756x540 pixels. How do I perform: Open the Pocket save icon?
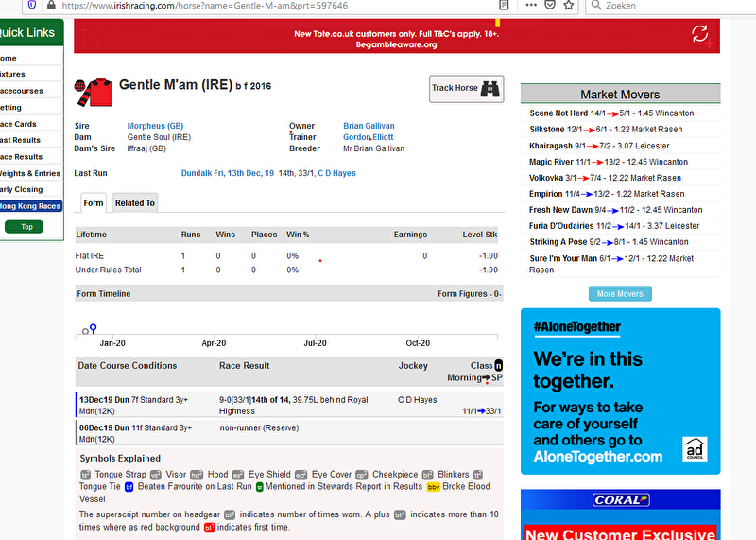[x=550, y=6]
